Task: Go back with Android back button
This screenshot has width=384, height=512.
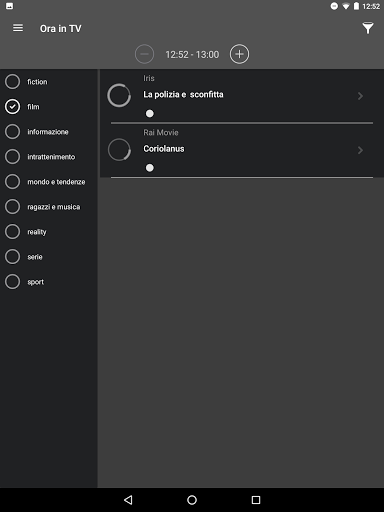Action: (128, 500)
